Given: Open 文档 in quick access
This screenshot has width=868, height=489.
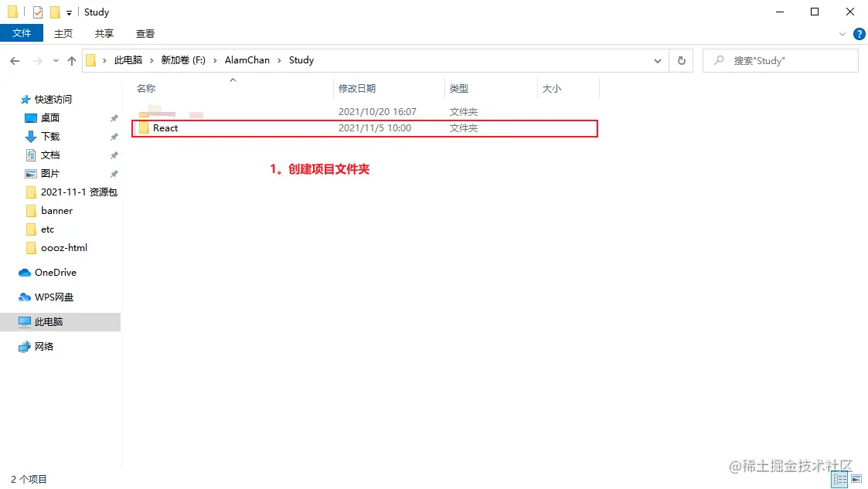Looking at the screenshot, I should coord(49,155).
